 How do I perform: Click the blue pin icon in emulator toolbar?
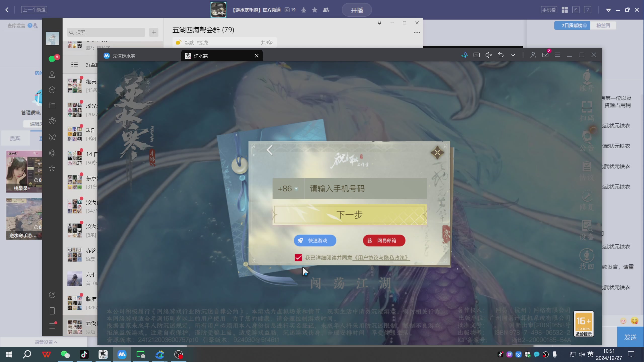pyautogui.click(x=464, y=55)
